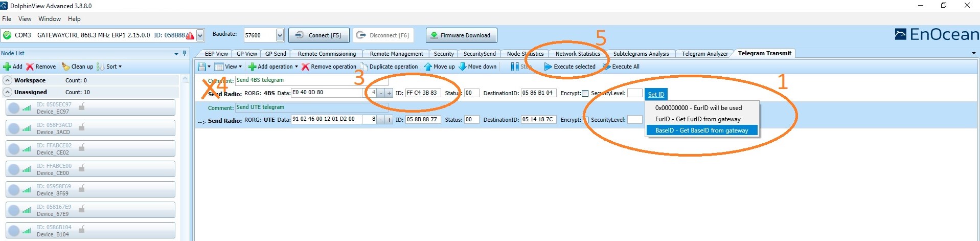Click the plus stepper in the UTE data row

coord(389,120)
